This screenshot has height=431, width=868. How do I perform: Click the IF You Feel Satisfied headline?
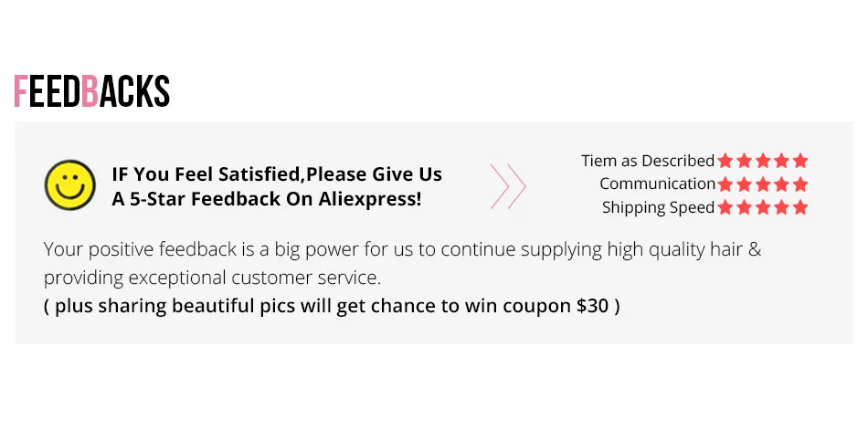(x=277, y=174)
